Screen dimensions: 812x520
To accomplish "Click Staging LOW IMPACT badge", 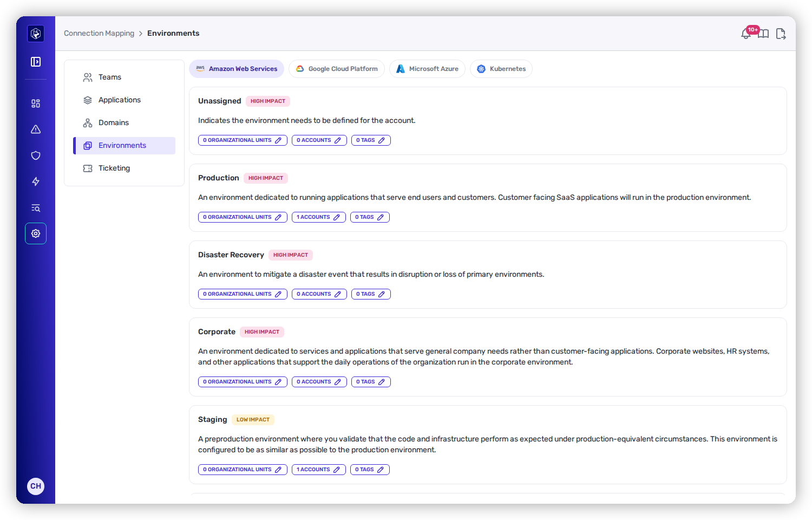I will point(253,420).
